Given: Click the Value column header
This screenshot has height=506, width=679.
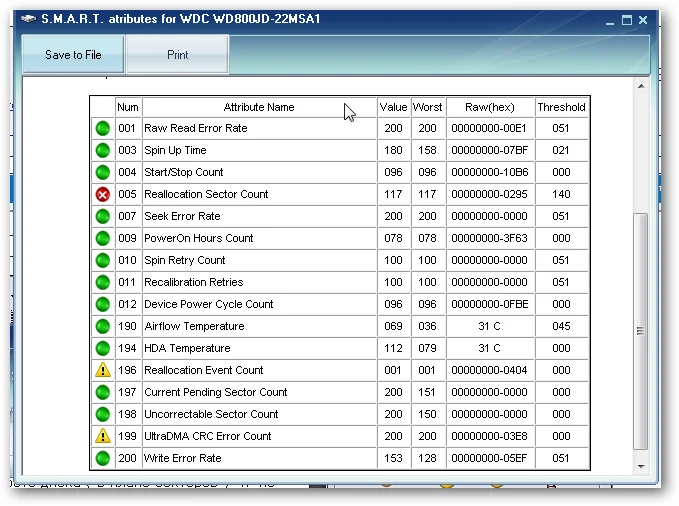Looking at the screenshot, I should point(393,107).
